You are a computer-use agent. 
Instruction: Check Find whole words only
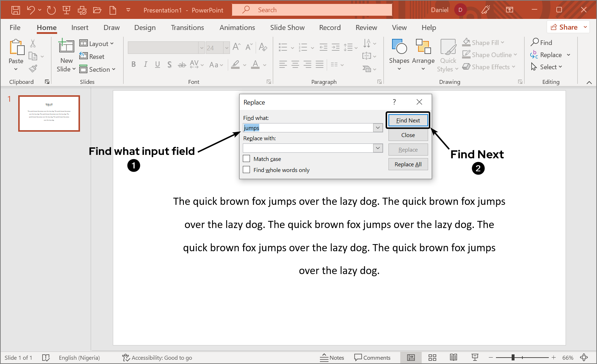[x=246, y=170]
